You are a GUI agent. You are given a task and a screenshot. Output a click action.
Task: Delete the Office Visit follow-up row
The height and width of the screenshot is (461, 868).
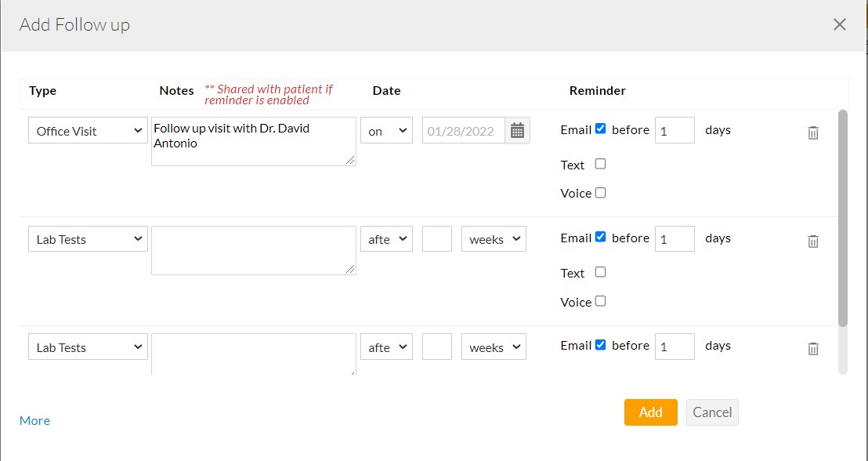tap(813, 132)
